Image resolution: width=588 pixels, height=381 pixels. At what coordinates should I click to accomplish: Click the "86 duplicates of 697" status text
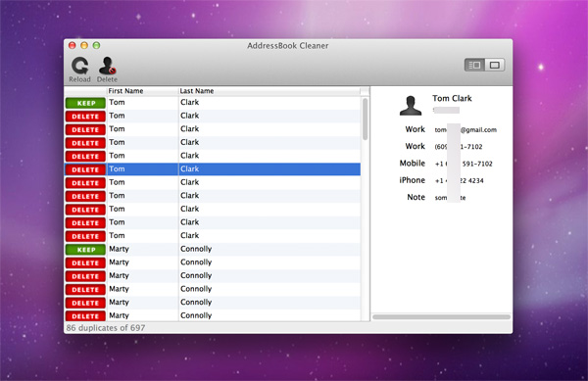(106, 328)
